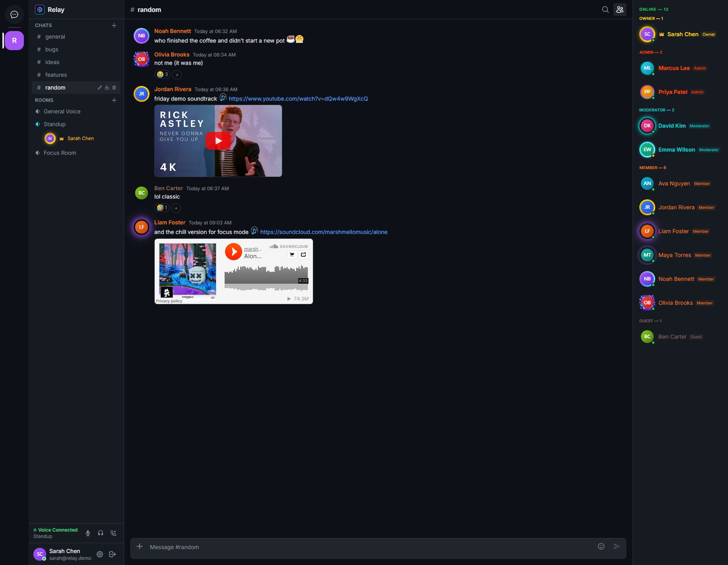Send the message with arrow icon
The width and height of the screenshot is (728, 565).
(617, 546)
